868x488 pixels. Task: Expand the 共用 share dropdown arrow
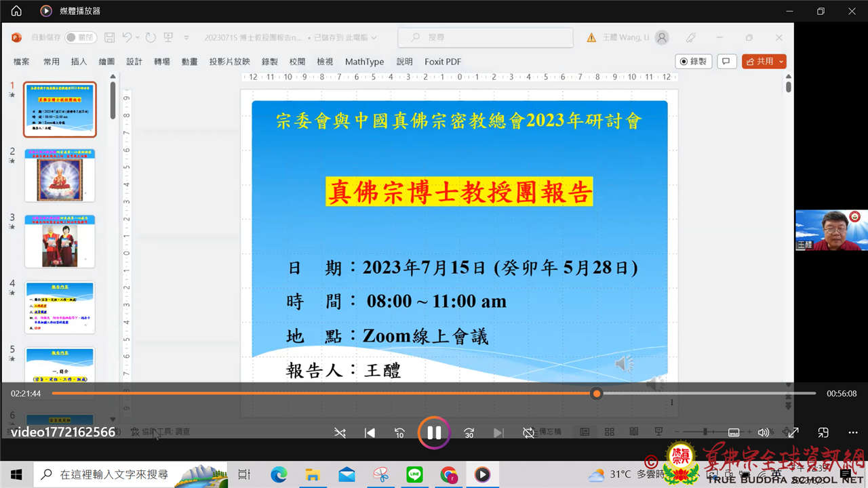781,62
